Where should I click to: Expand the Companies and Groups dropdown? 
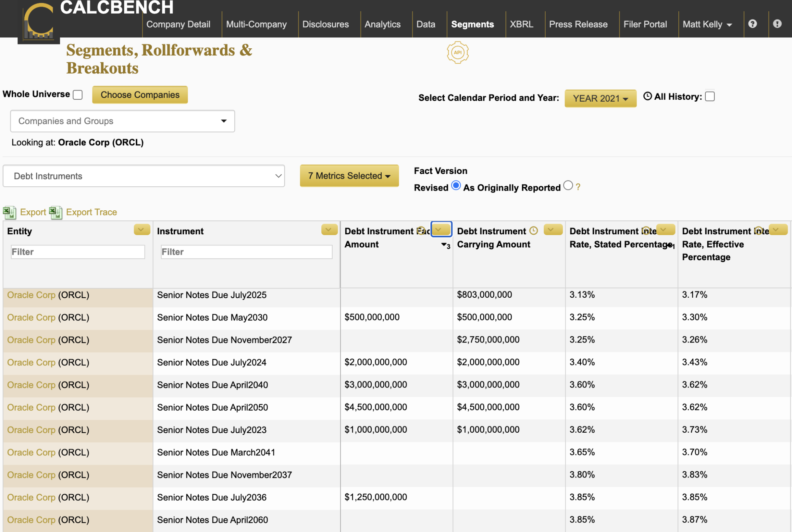coord(122,121)
